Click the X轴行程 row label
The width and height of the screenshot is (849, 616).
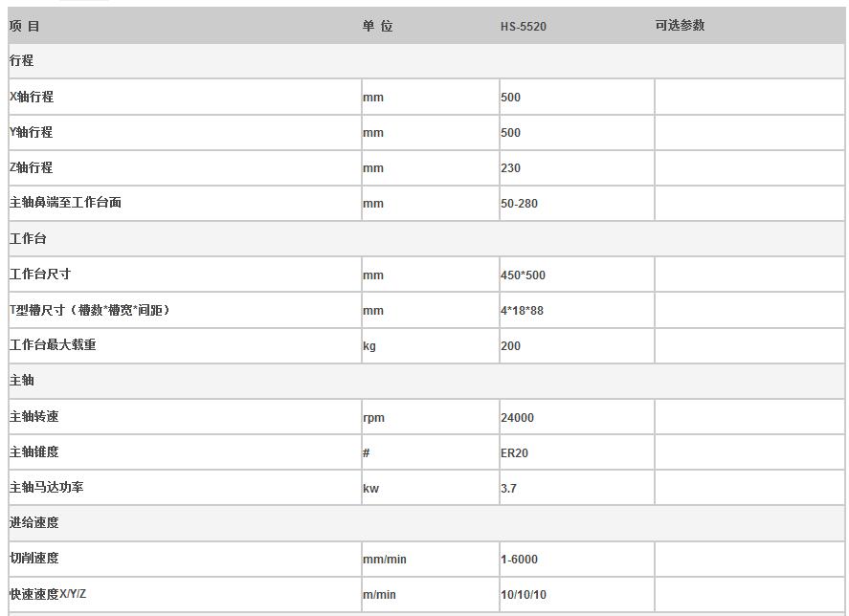(x=32, y=97)
